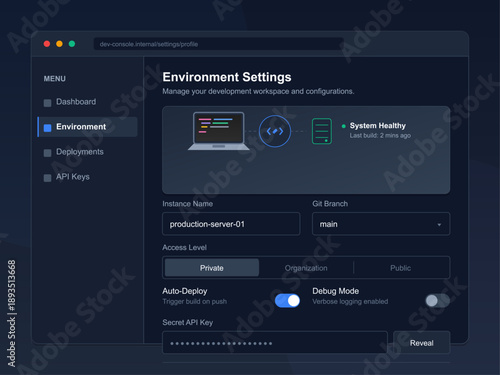
Task: Click the Git Branch dropdown arrow
Action: tap(439, 225)
